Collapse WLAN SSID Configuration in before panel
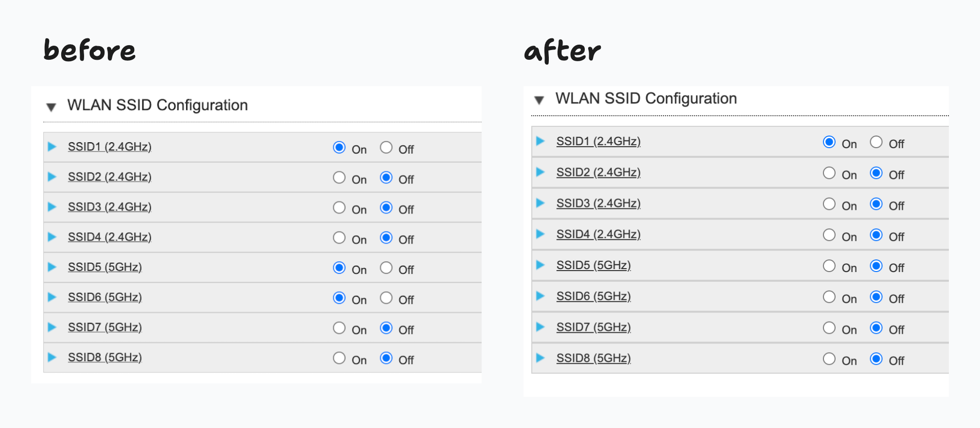 click(51, 106)
